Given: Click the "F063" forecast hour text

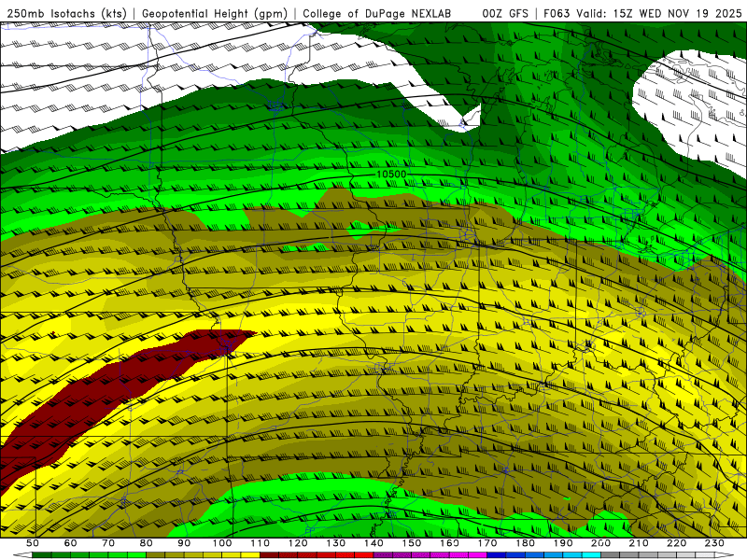Looking at the screenshot, I should pyautogui.click(x=557, y=14).
